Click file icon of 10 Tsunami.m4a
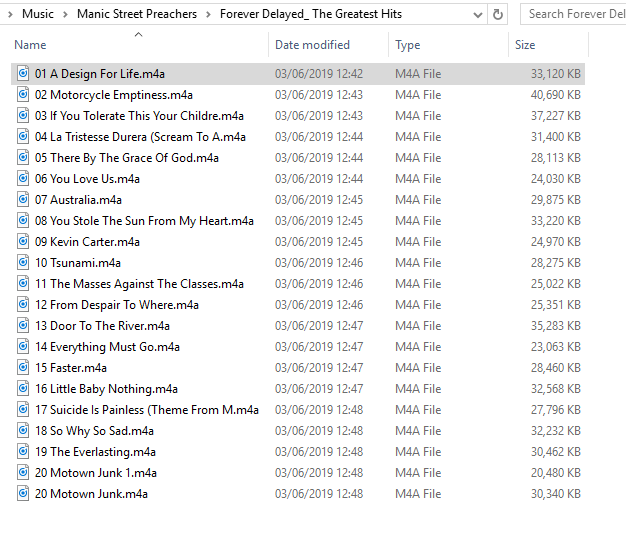The height and width of the screenshot is (539, 626). [x=23, y=262]
